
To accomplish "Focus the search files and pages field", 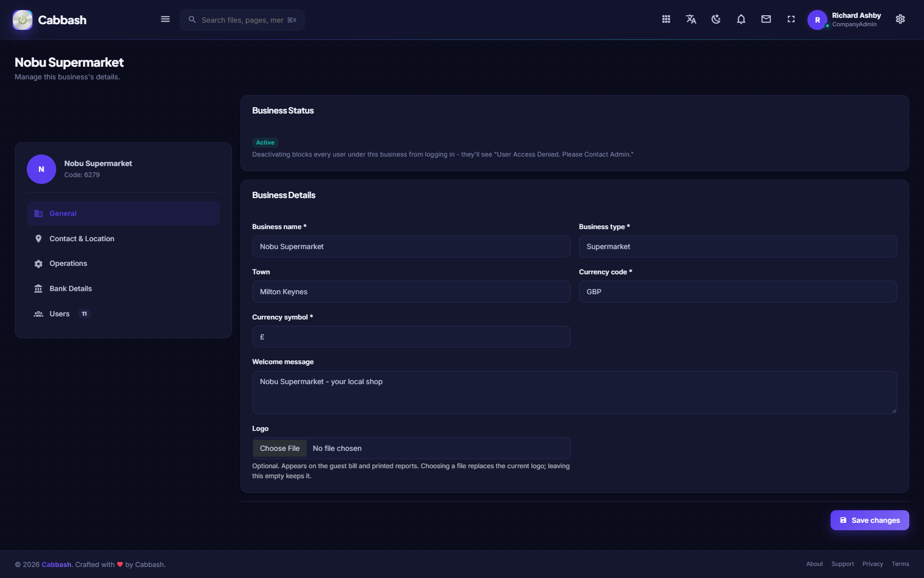I will click(x=243, y=20).
